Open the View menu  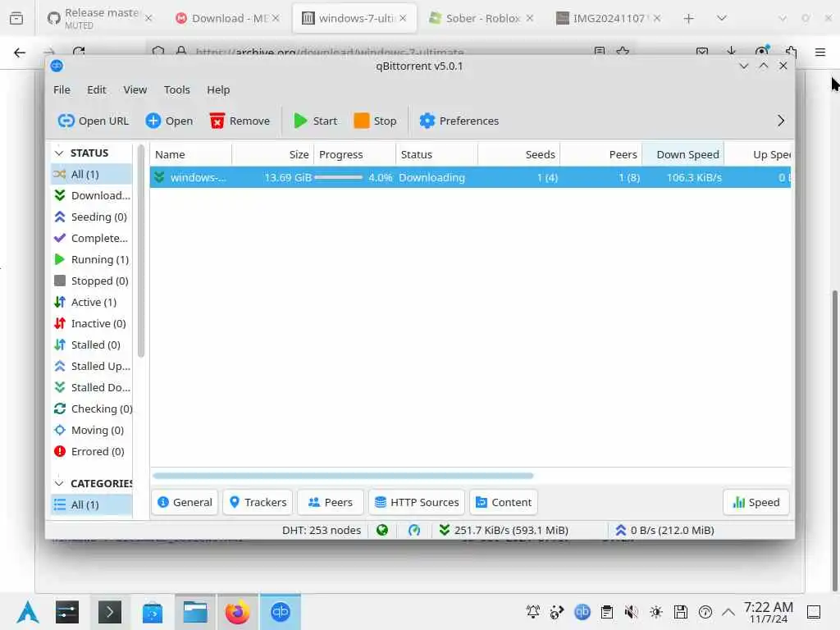[135, 90]
